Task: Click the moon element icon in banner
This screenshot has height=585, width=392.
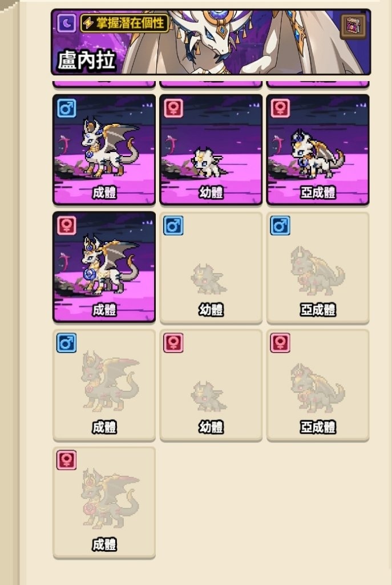Action: 67,23
